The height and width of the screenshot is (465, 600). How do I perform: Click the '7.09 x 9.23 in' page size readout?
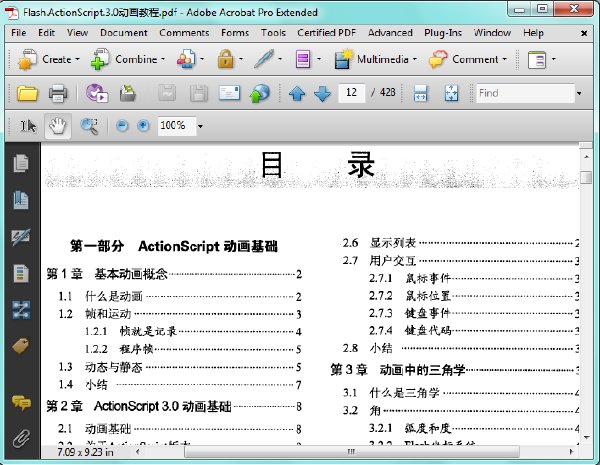coord(85,452)
